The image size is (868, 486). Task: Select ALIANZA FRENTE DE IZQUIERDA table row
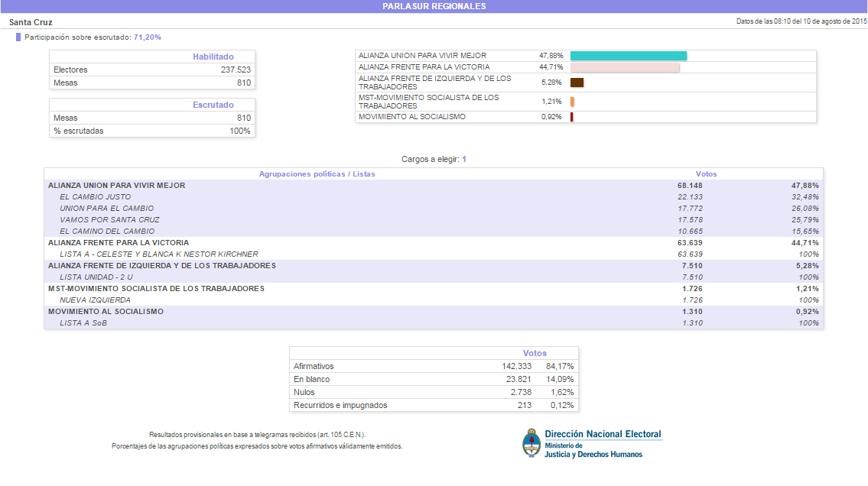coord(434,266)
